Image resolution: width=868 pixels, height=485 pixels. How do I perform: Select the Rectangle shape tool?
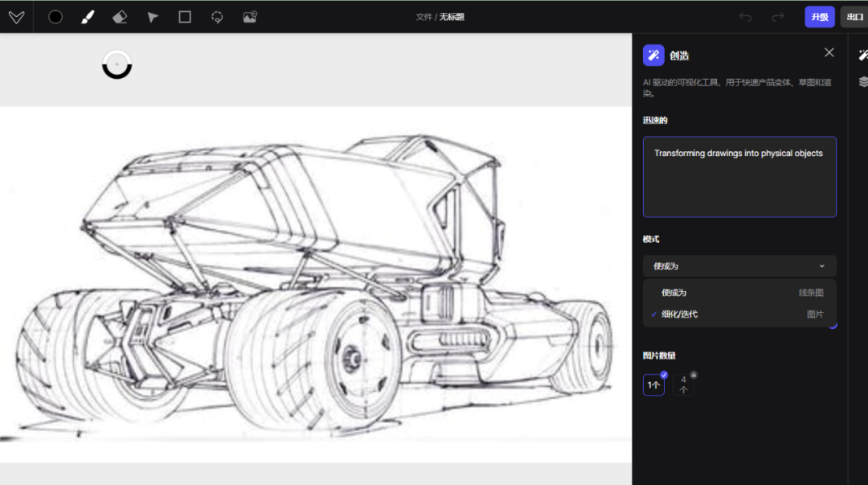(185, 17)
